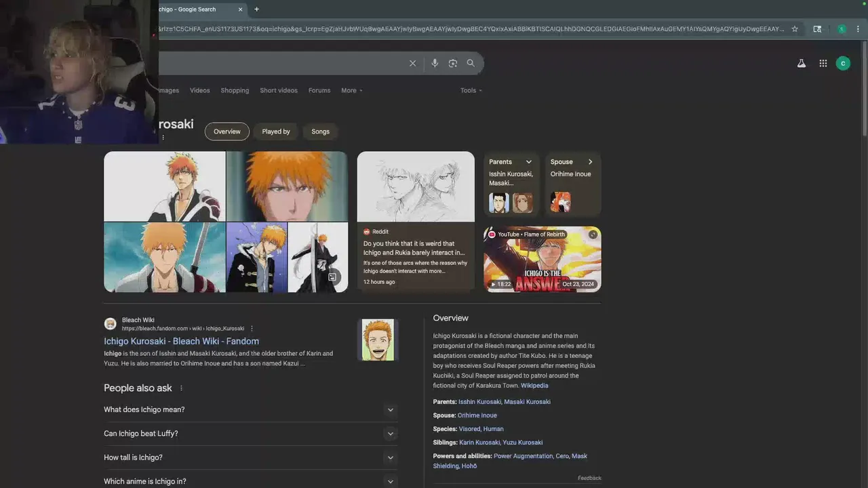This screenshot has height=488, width=868.
Task: Switch to Videos results tab
Action: 200,90
